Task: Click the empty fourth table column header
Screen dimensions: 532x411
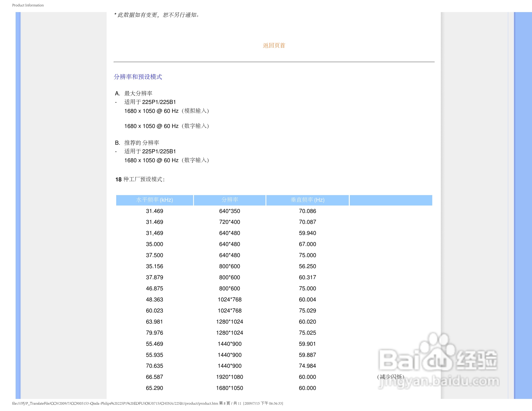Action: click(x=391, y=200)
